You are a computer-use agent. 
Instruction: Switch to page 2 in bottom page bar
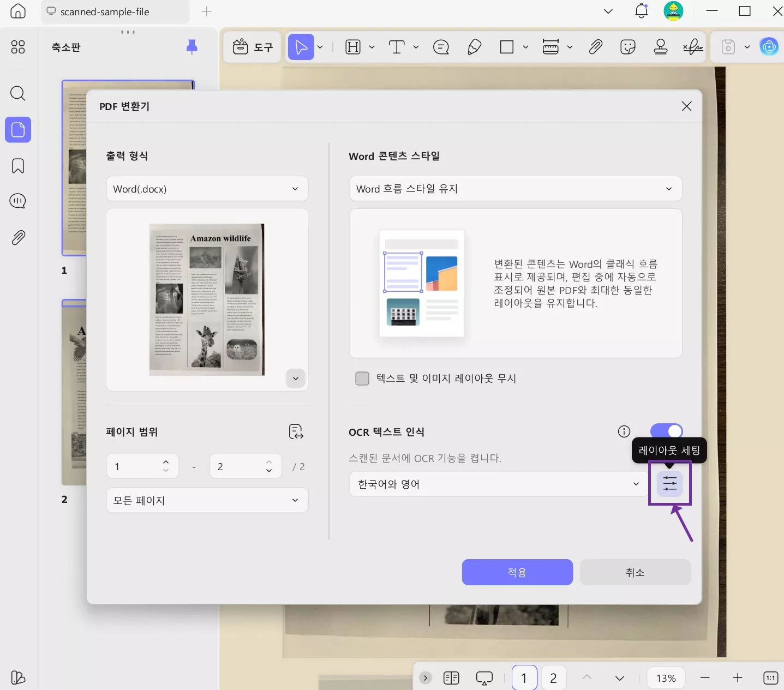(x=553, y=677)
